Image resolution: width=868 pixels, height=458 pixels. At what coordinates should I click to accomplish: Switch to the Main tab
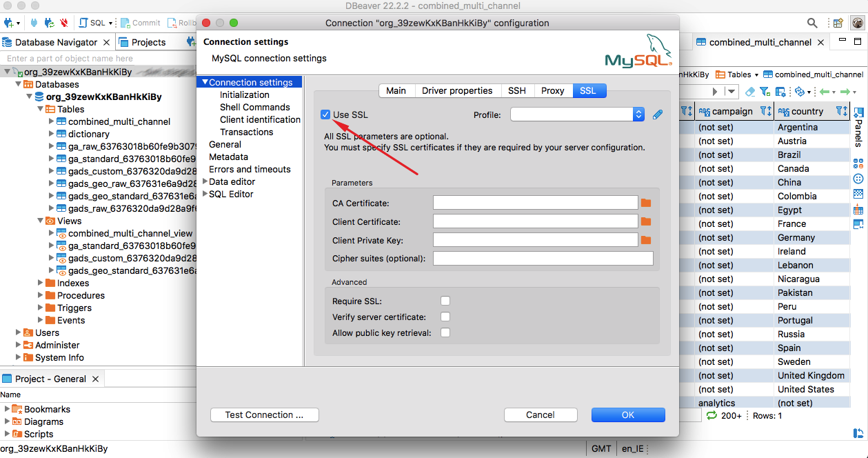(x=396, y=90)
